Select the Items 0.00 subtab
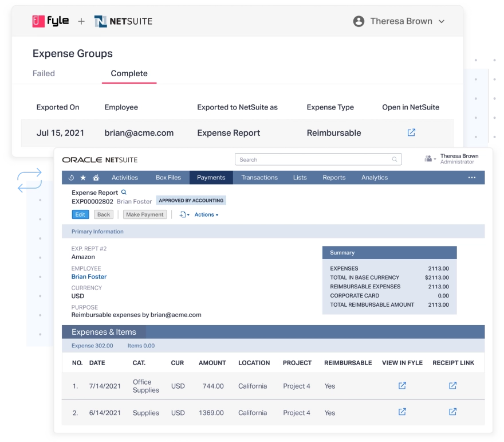 pos(141,346)
